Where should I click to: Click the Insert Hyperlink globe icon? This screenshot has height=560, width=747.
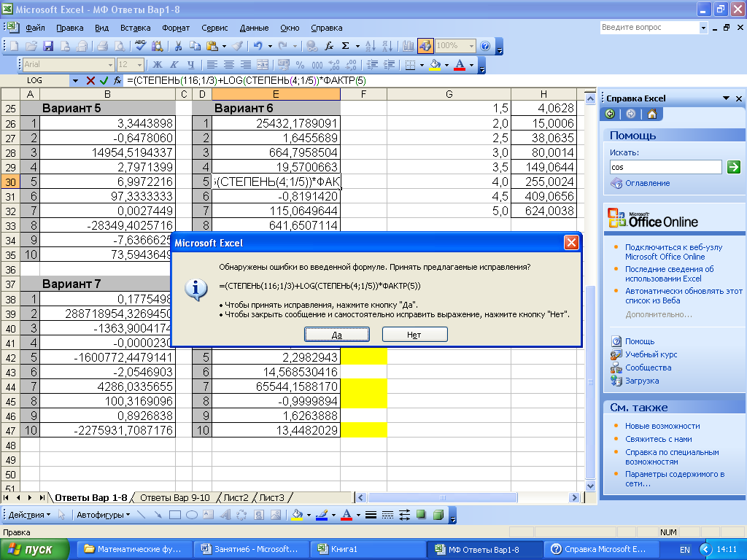312,46
